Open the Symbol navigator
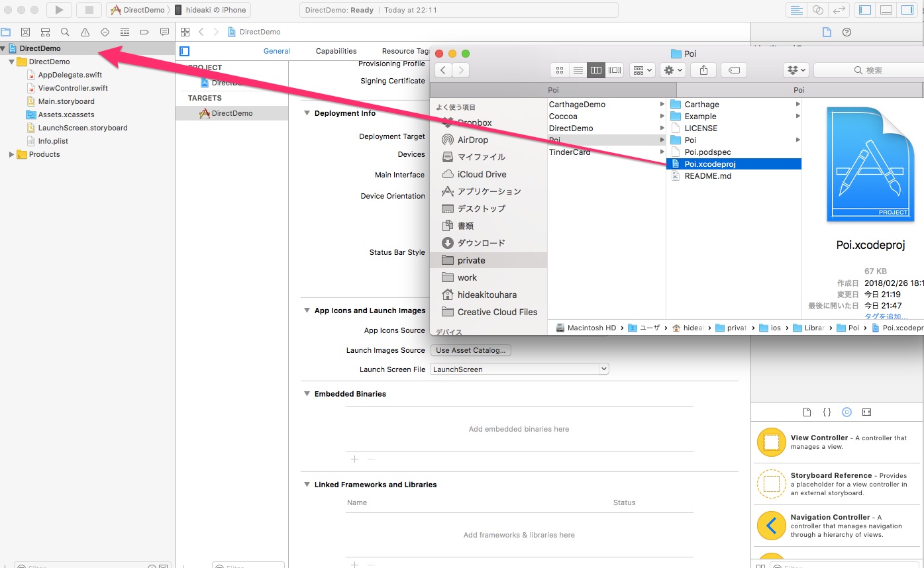924x568 pixels. (x=45, y=32)
